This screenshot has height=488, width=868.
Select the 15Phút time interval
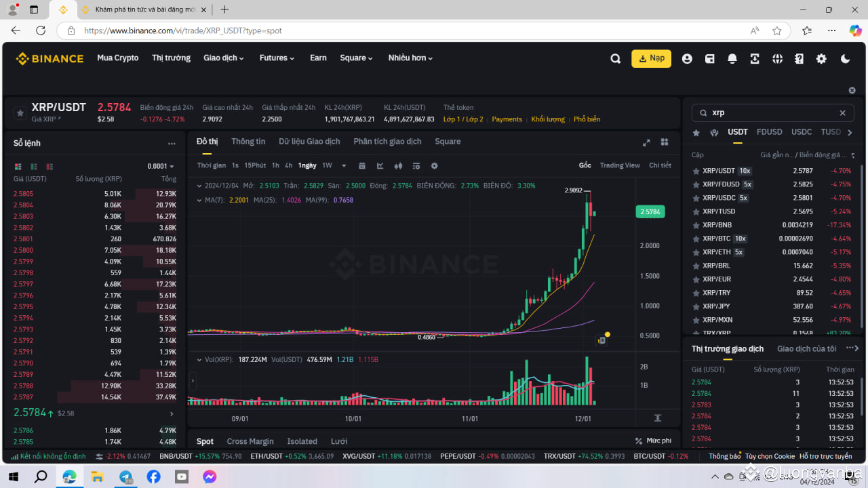pyautogui.click(x=255, y=166)
